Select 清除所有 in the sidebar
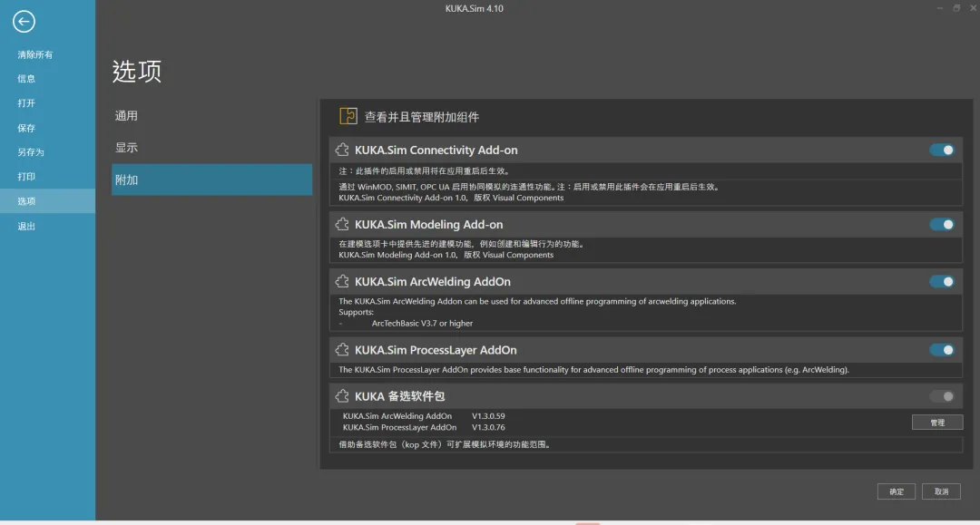980x525 pixels. [x=47, y=55]
